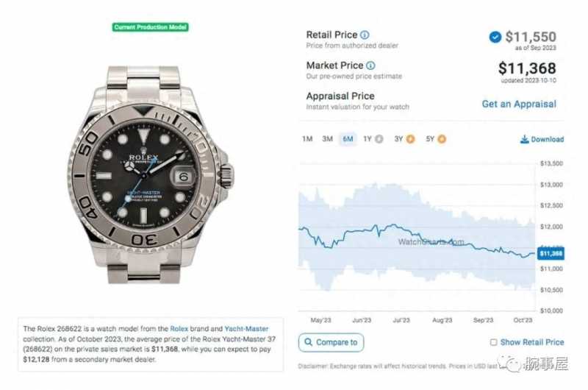The image size is (588, 390).
Task: Click the premium badge beside 1Y
Action: pyautogui.click(x=379, y=139)
